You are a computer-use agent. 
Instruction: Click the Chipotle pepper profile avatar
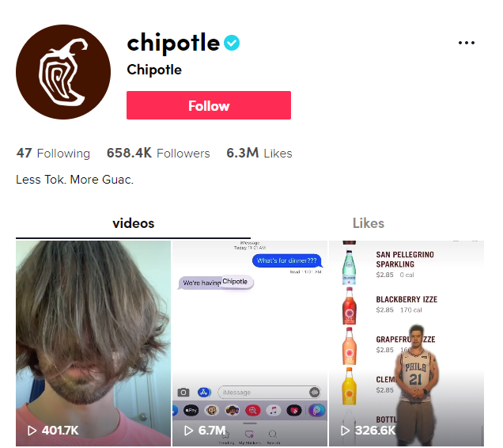[63, 72]
